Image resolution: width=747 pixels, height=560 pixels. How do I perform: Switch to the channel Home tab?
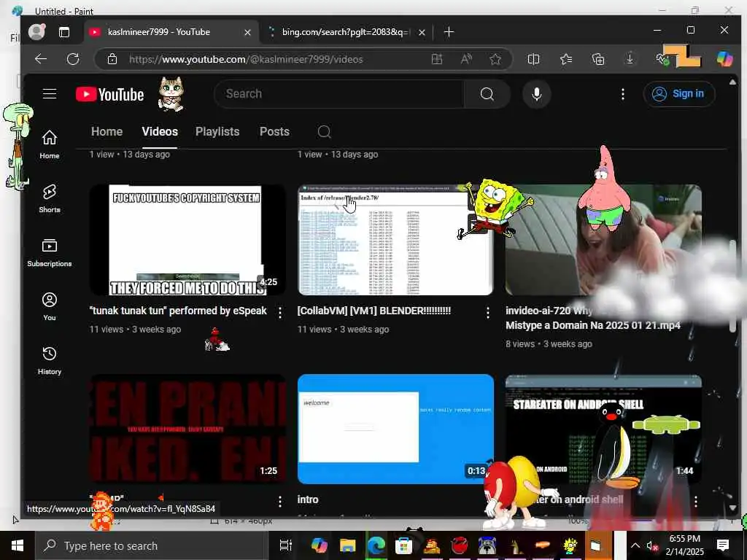pyautogui.click(x=107, y=131)
